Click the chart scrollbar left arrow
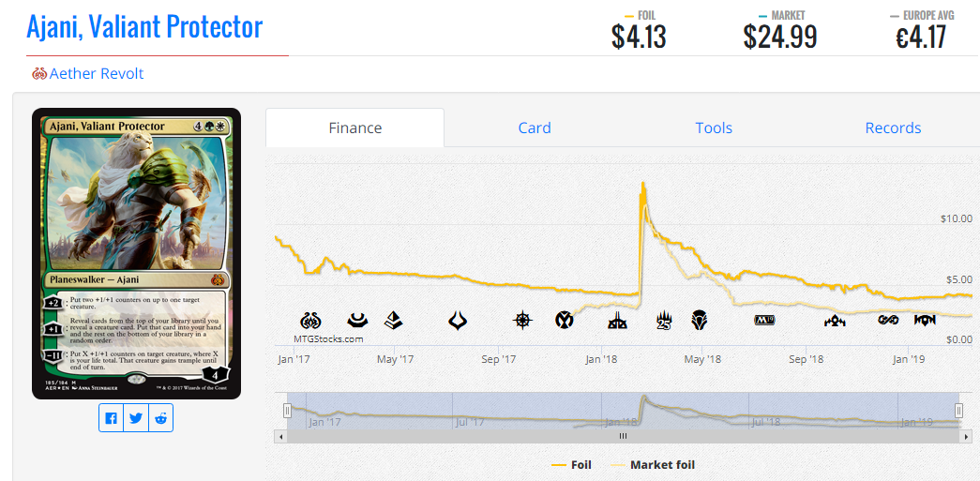 point(280,437)
